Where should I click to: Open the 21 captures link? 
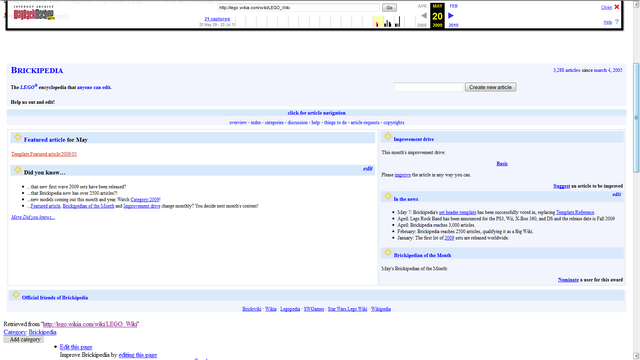click(x=217, y=19)
